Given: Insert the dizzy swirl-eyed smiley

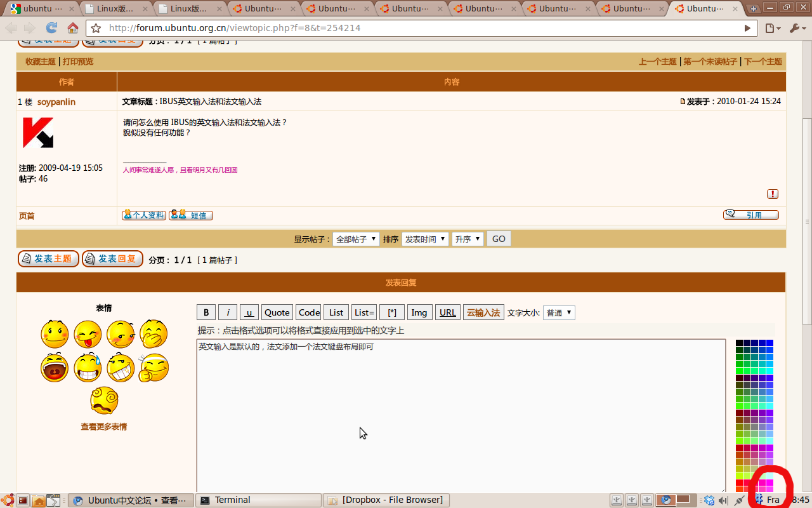Looking at the screenshot, I should pos(104,400).
